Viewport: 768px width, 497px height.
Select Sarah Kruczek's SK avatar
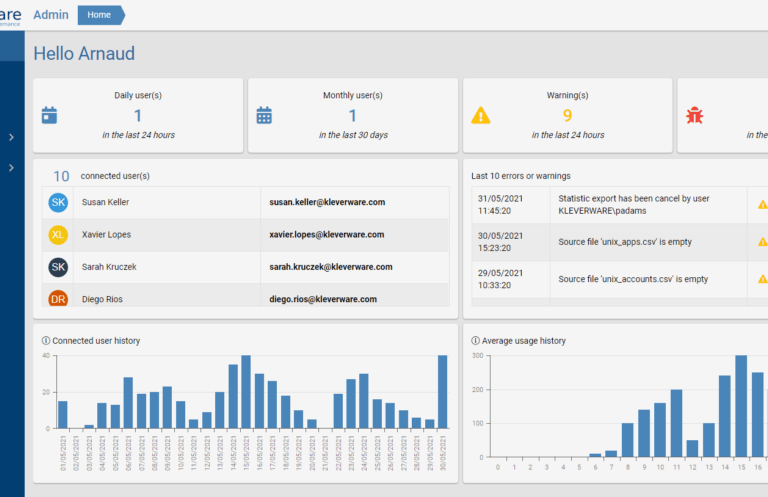(x=58, y=267)
